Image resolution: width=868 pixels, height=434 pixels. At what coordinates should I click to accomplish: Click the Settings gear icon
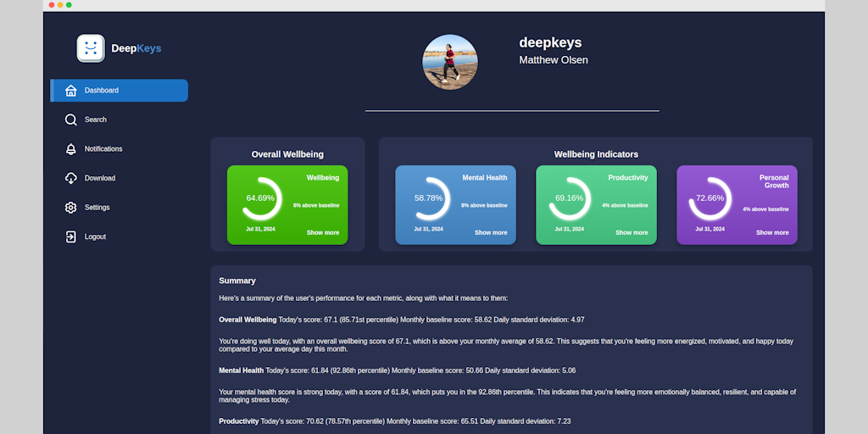click(x=71, y=208)
